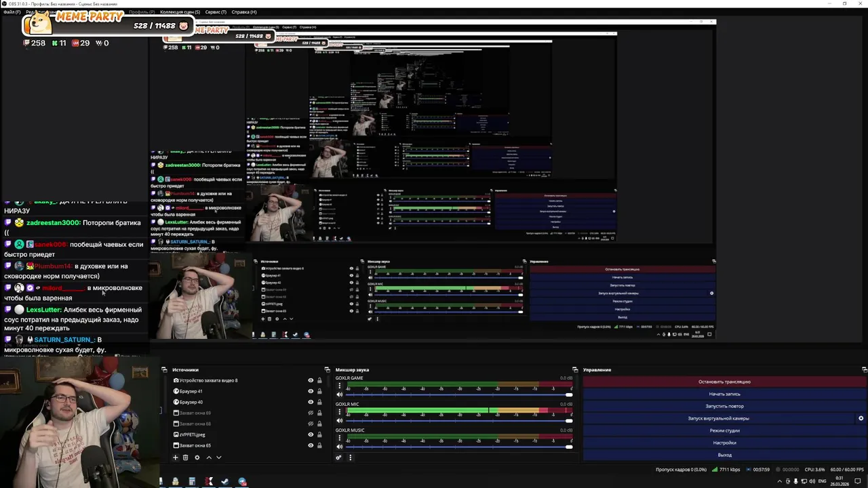The image size is (868, 488).
Task: Open Telegram from the taskbar
Action: click(x=242, y=482)
